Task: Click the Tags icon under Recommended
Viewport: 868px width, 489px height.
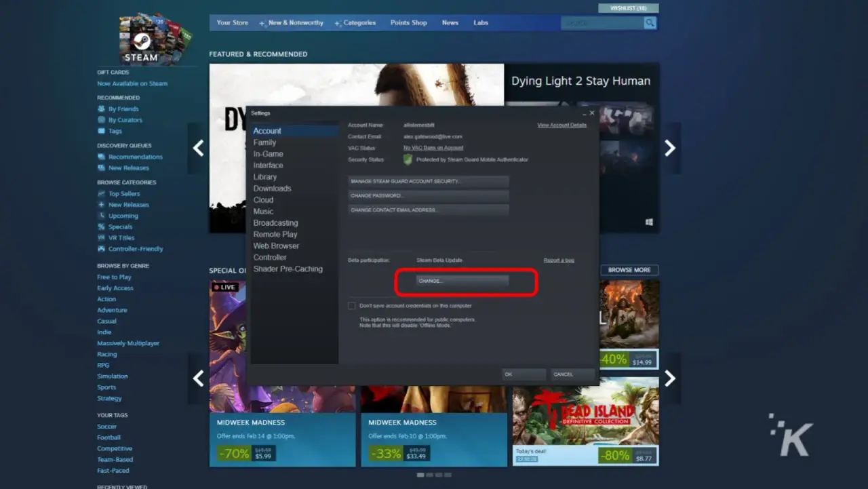Action: click(102, 131)
